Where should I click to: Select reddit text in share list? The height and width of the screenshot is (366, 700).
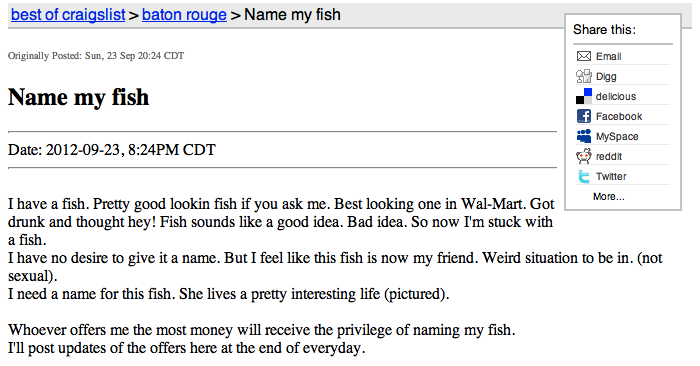click(608, 157)
